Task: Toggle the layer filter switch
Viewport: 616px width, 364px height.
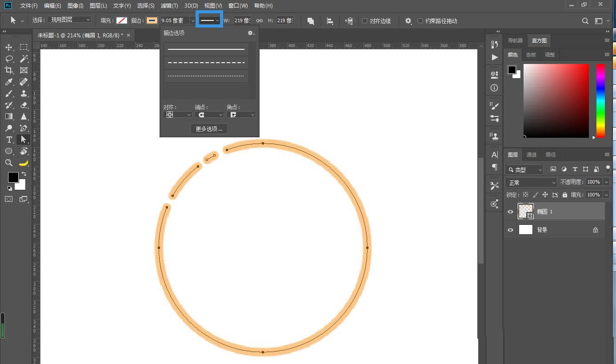Action: click(x=608, y=169)
